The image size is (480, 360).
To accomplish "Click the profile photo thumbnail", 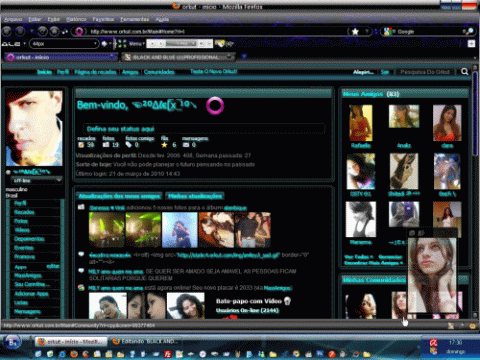I will [x=34, y=128].
